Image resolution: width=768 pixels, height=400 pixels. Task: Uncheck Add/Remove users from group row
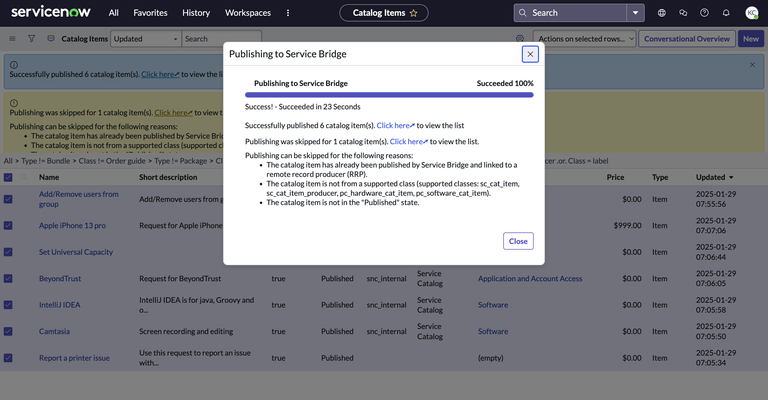[x=8, y=199]
